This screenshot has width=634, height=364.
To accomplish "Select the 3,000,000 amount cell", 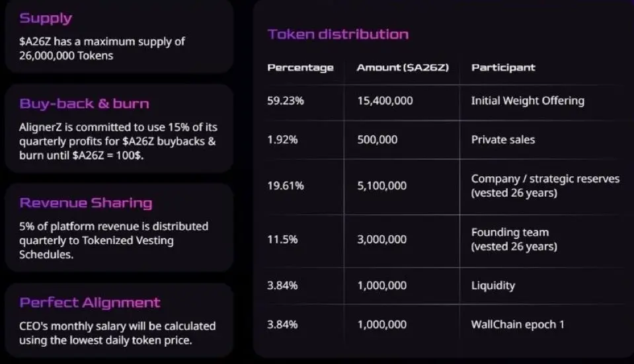I will pyautogui.click(x=381, y=240).
